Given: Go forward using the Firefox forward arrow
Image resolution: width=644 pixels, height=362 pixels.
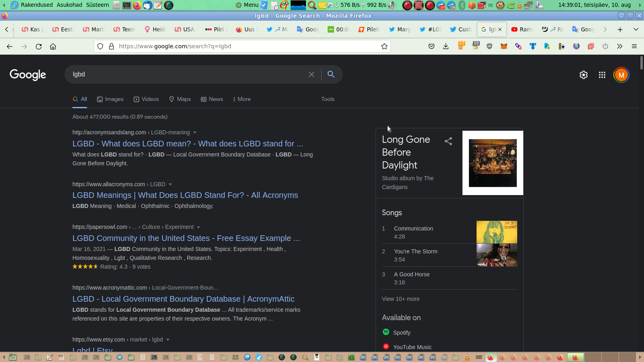Looking at the screenshot, I should (24, 46).
